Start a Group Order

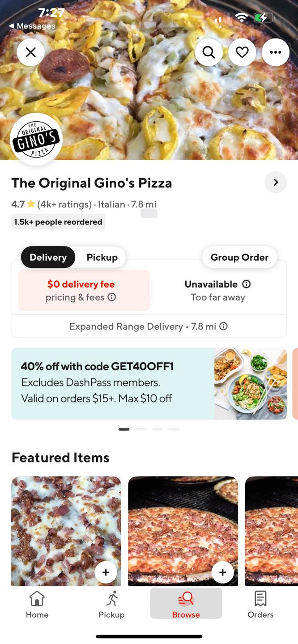point(239,257)
